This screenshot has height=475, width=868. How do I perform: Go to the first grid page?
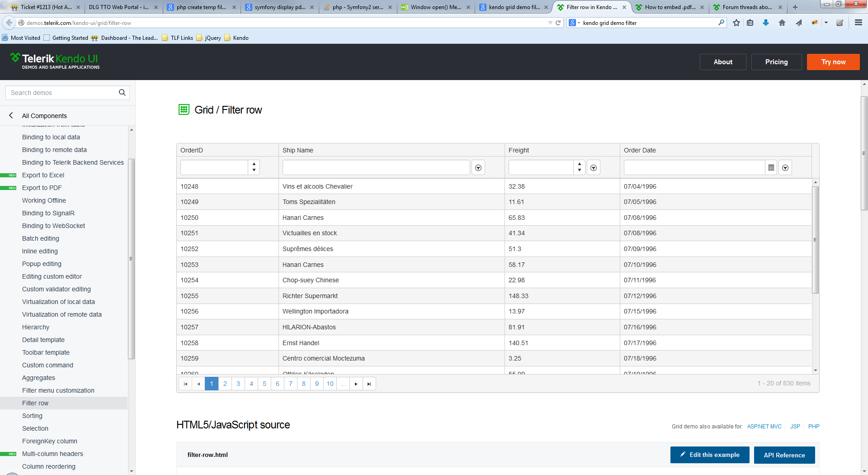click(185, 384)
